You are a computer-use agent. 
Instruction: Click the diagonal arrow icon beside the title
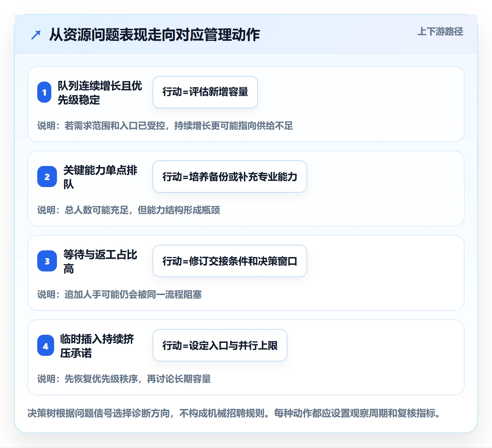click(x=36, y=35)
